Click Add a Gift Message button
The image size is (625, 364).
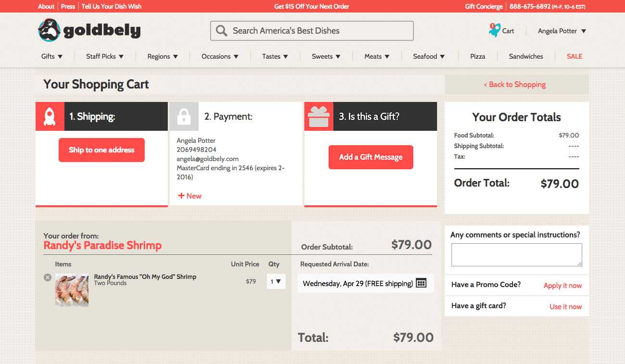(x=371, y=157)
